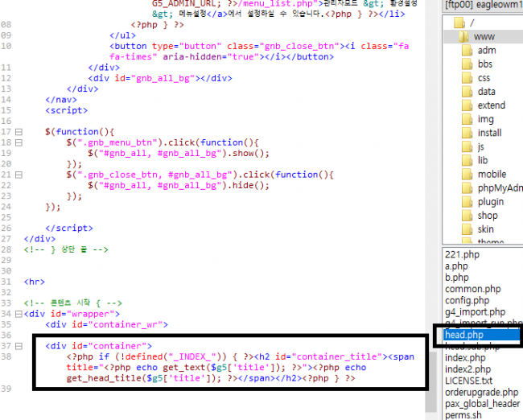Collapse the container div fold at line 37
Image resolution: width=523 pixels, height=420 pixels.
point(19,346)
